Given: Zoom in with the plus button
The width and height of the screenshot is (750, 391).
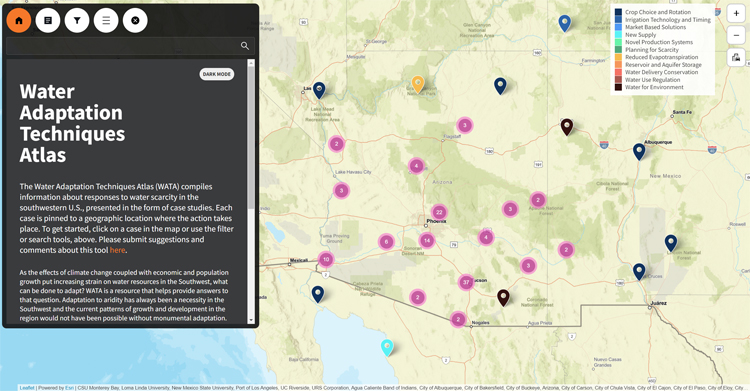Looking at the screenshot, I should pyautogui.click(x=736, y=13).
